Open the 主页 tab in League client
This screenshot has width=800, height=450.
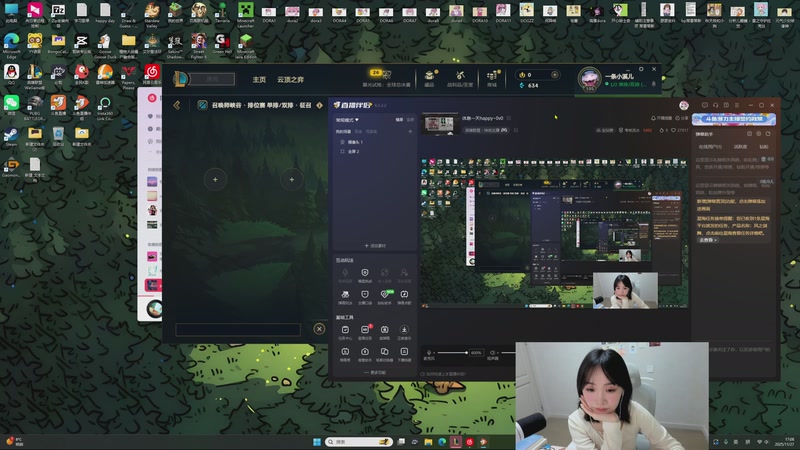click(x=259, y=80)
